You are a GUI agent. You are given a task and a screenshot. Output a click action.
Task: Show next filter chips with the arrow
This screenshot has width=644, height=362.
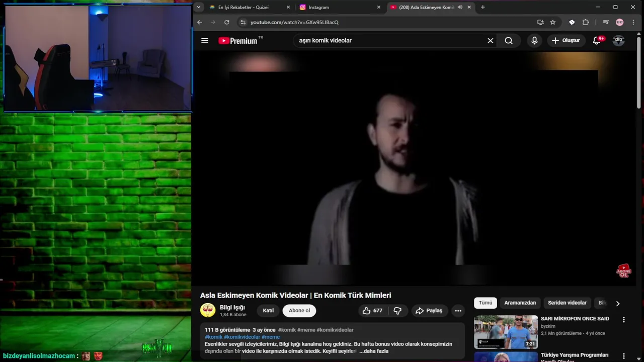click(x=618, y=303)
